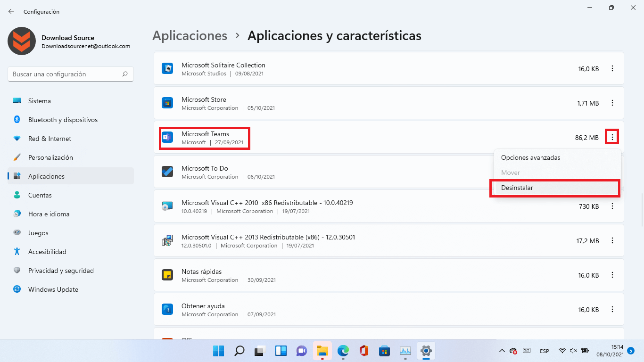This screenshot has width=644, height=362.
Task: Open Cuentas settings section
Action: tap(71, 195)
